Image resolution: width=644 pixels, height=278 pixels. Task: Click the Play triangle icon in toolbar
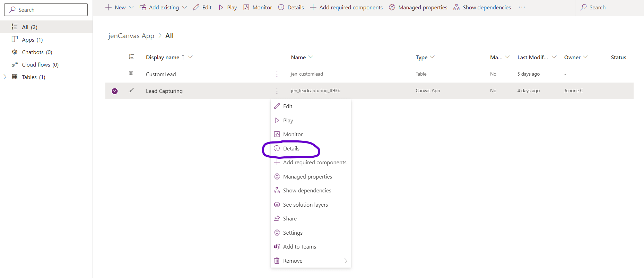[221, 7]
